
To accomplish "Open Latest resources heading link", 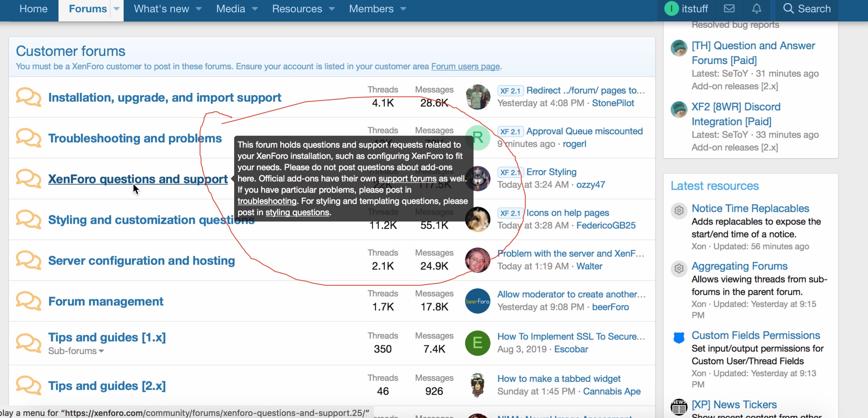I will (714, 186).
